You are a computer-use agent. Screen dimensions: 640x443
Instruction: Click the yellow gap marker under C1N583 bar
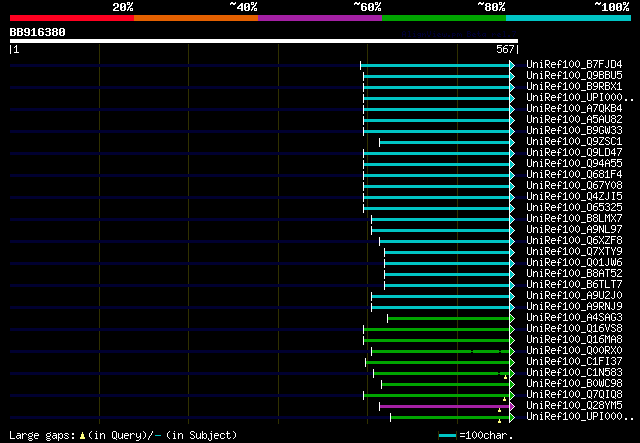pyautogui.click(x=505, y=377)
